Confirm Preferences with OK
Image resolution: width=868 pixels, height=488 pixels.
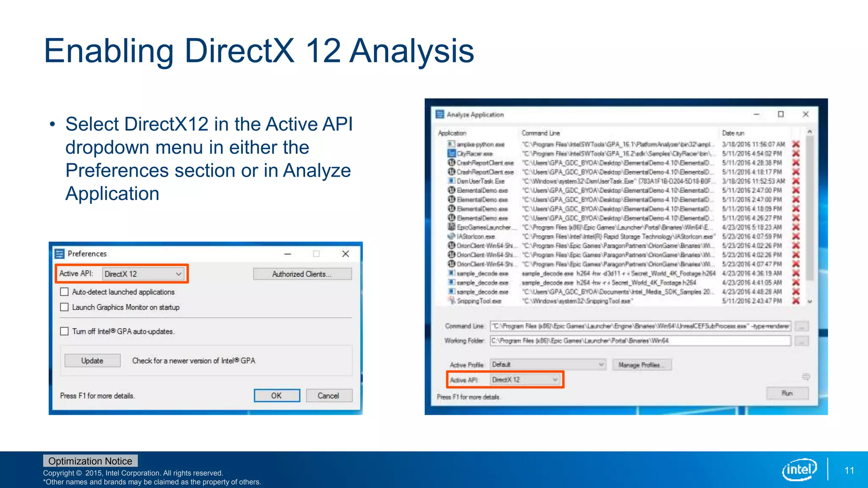277,396
